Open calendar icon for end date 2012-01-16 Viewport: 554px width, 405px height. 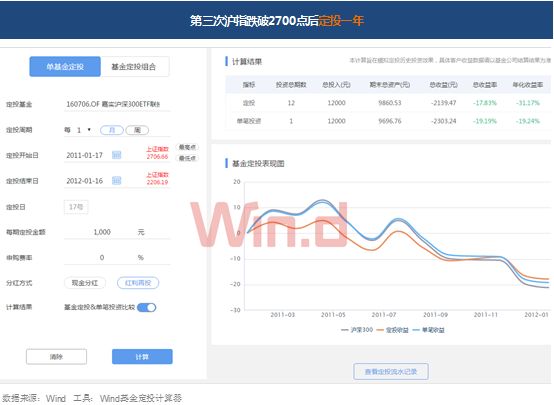[x=117, y=181]
